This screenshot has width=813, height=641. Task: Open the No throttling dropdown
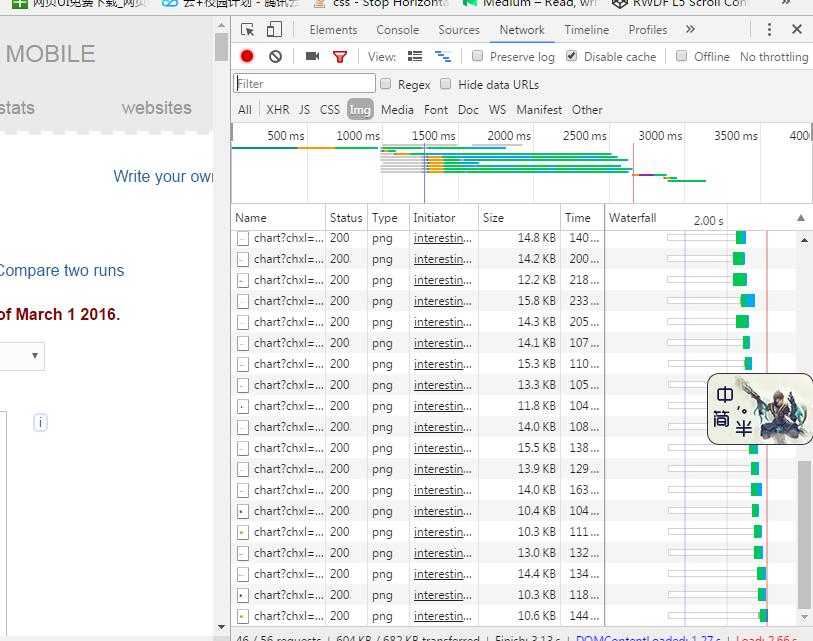click(774, 57)
